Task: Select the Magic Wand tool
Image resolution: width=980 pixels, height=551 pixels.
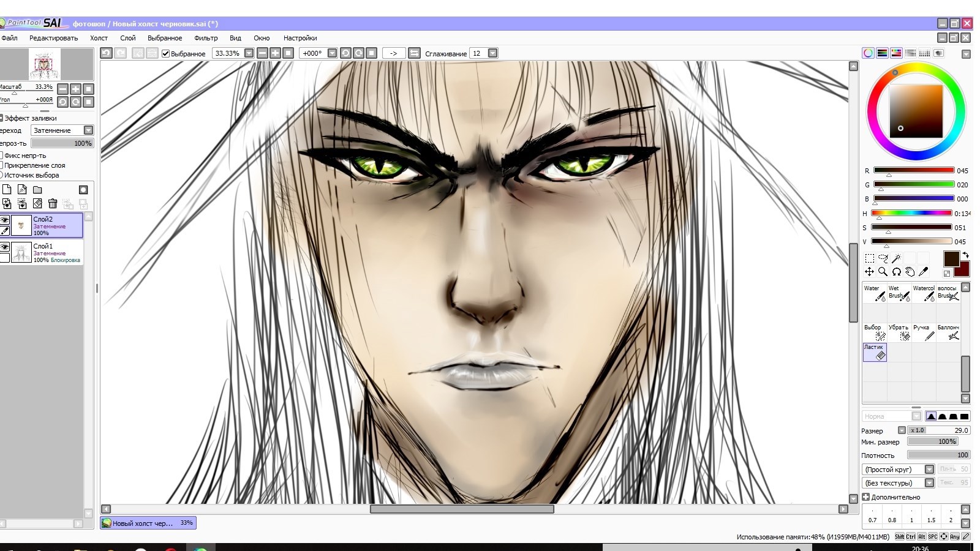Action: pos(896,258)
